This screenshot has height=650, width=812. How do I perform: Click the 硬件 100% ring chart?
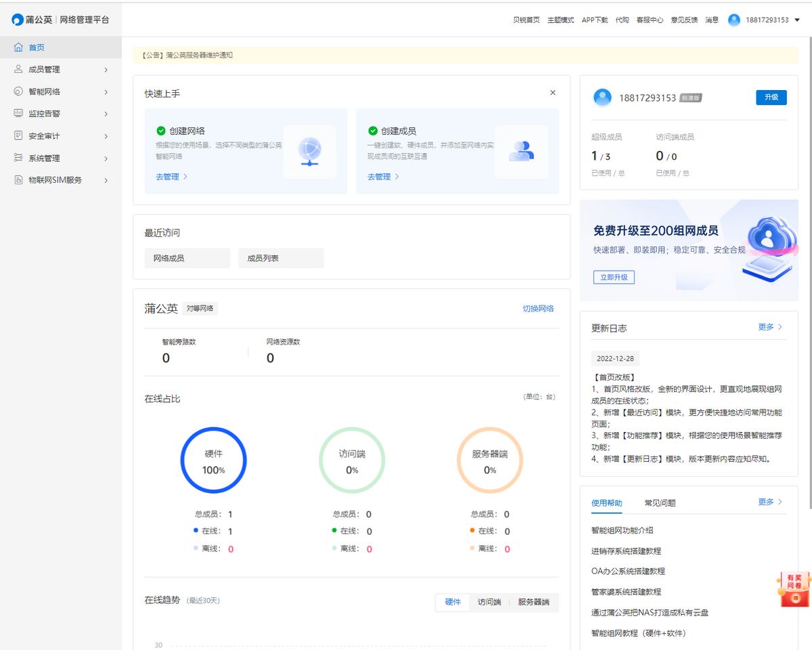tap(214, 460)
